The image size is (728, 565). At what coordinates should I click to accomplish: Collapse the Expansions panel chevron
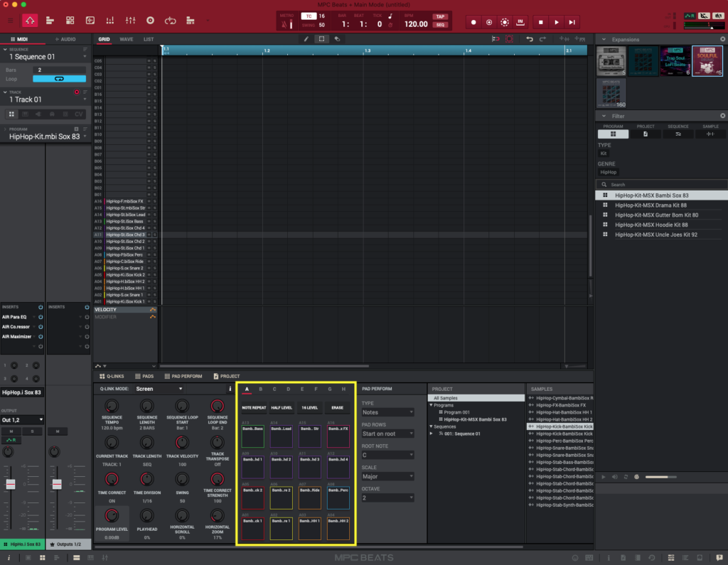click(604, 40)
